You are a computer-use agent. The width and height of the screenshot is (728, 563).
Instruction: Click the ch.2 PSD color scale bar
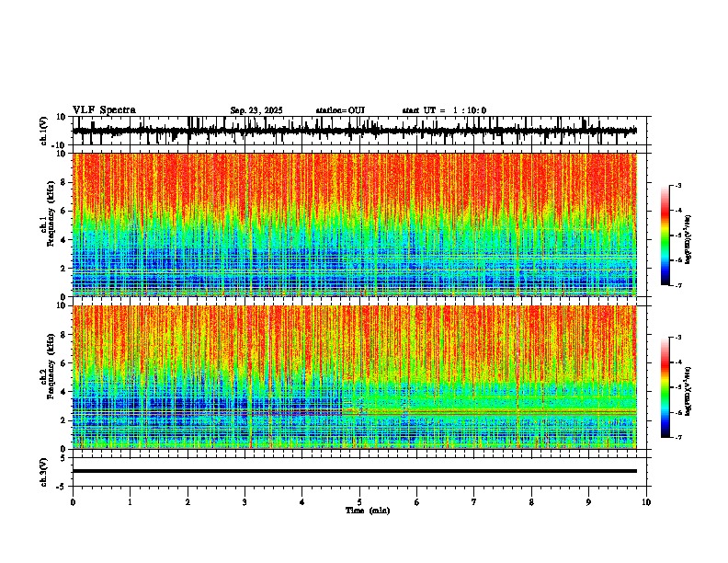[x=665, y=387]
